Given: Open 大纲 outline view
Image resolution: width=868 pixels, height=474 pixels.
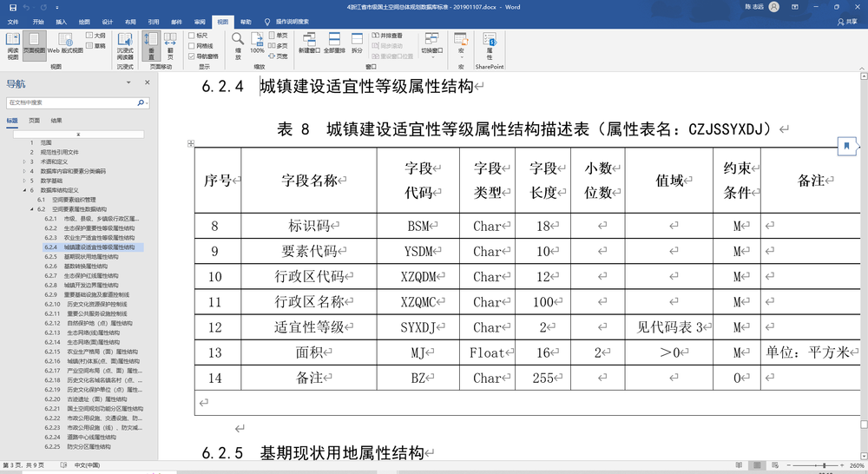Looking at the screenshot, I should pos(95,36).
